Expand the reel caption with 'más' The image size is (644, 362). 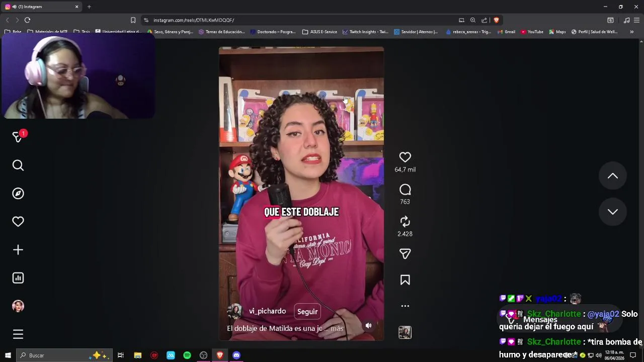click(x=337, y=328)
